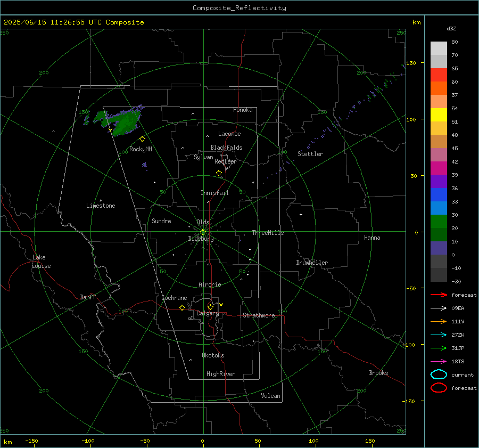The height and width of the screenshot is (448, 479).
Task: Click the Cochrane city label
Action: 174,298
